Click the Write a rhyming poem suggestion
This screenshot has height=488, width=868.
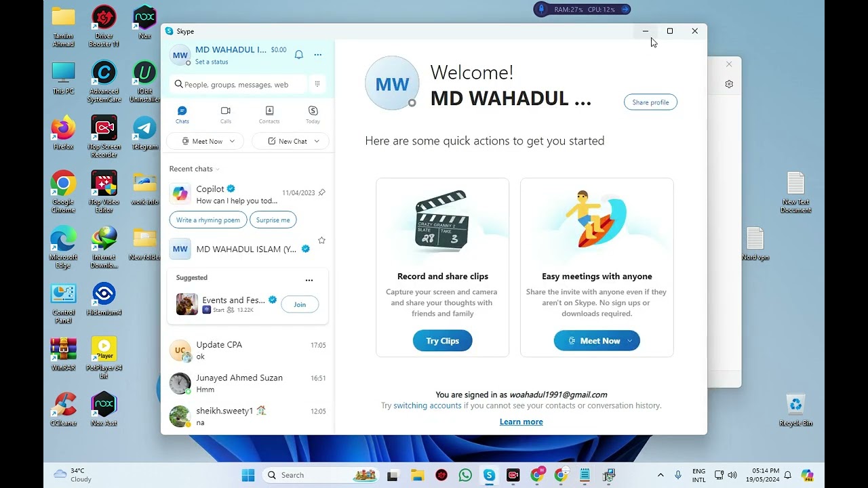point(208,220)
